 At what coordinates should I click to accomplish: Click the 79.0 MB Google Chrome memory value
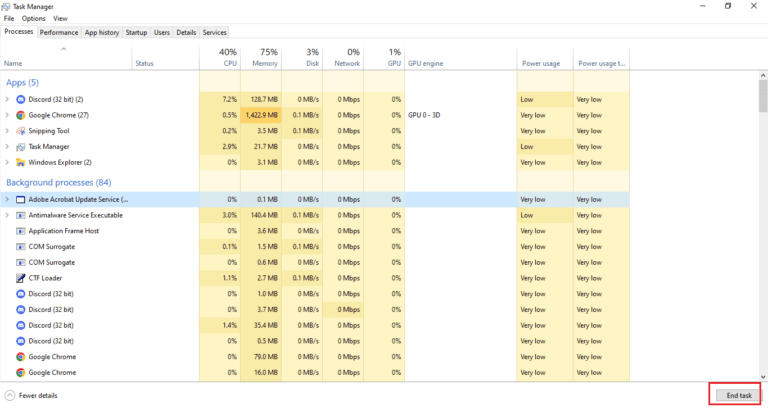[x=266, y=357]
